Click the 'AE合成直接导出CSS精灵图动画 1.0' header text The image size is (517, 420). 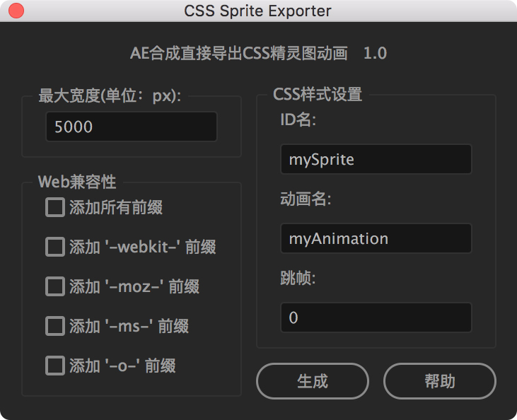258,53
